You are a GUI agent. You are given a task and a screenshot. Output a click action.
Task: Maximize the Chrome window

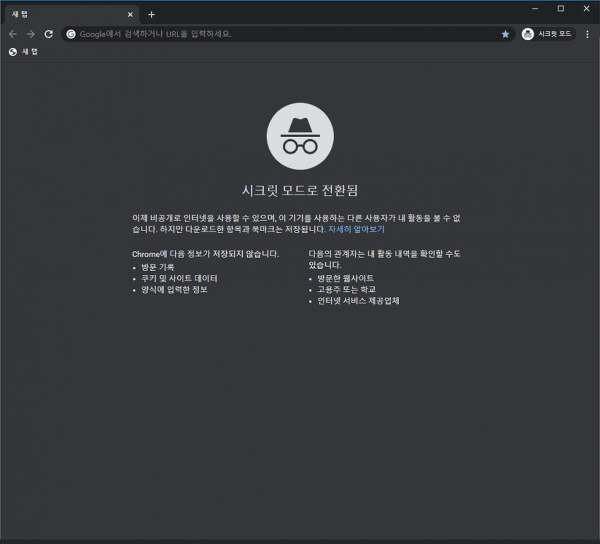pyautogui.click(x=561, y=8)
